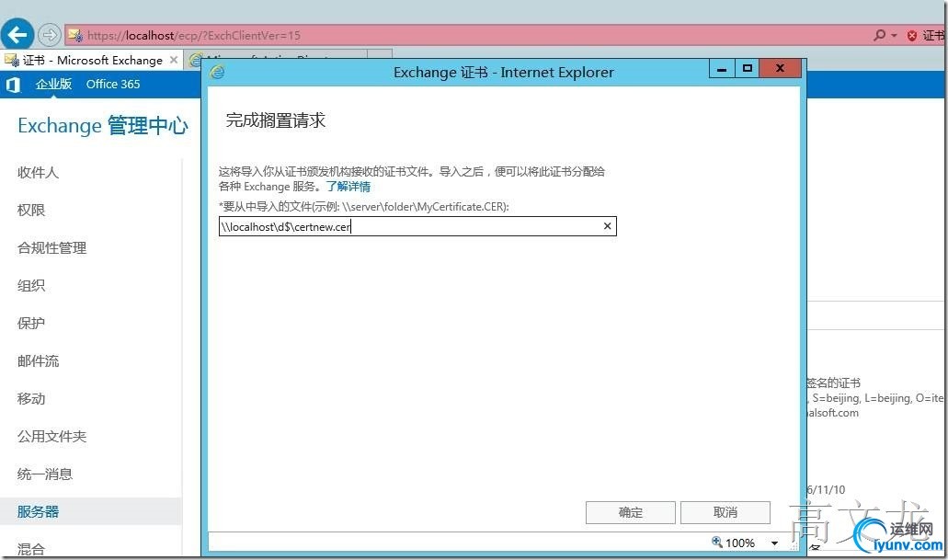Open 权限 in the left navigation
The image size is (948, 560).
pos(31,210)
